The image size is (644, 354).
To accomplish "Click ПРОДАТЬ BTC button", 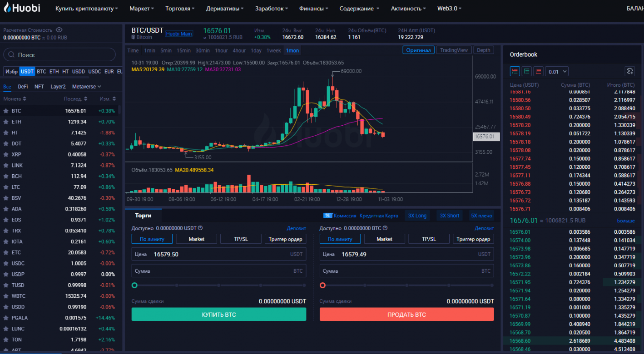I will pyautogui.click(x=407, y=315).
